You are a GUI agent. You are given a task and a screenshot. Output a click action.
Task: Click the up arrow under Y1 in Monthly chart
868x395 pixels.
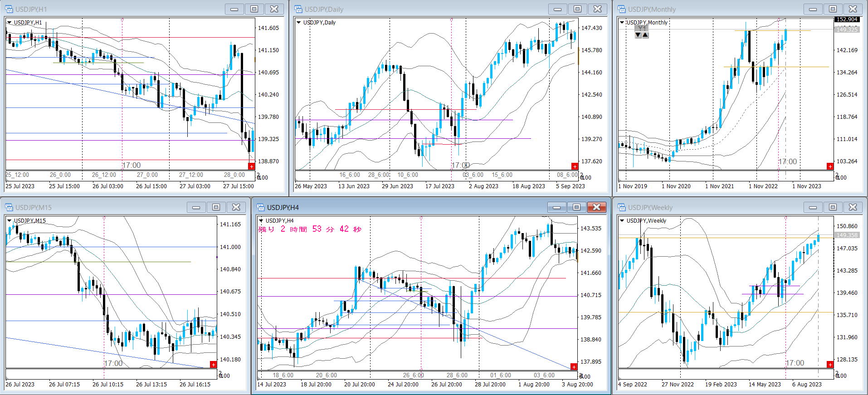pos(645,35)
